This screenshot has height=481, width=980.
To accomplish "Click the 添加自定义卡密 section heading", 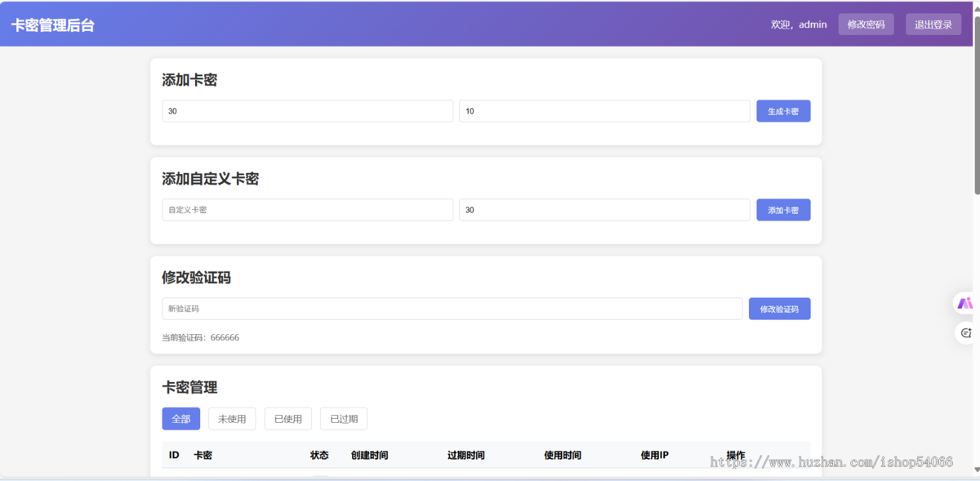I will pos(211,179).
